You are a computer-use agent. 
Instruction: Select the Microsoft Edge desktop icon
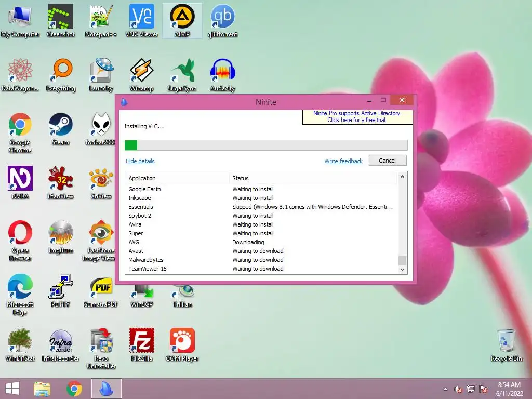[20, 295]
